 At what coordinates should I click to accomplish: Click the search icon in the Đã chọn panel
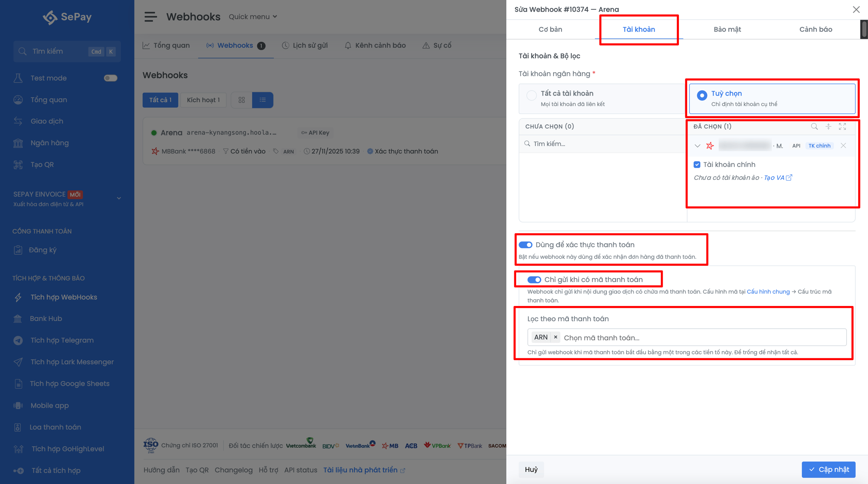pos(814,126)
